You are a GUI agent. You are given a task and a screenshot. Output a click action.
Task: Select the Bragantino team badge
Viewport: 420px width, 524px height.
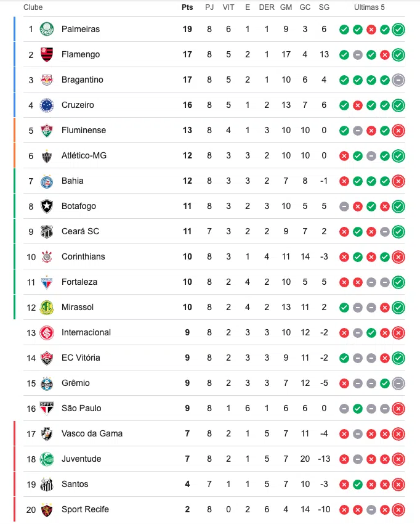[x=48, y=80]
